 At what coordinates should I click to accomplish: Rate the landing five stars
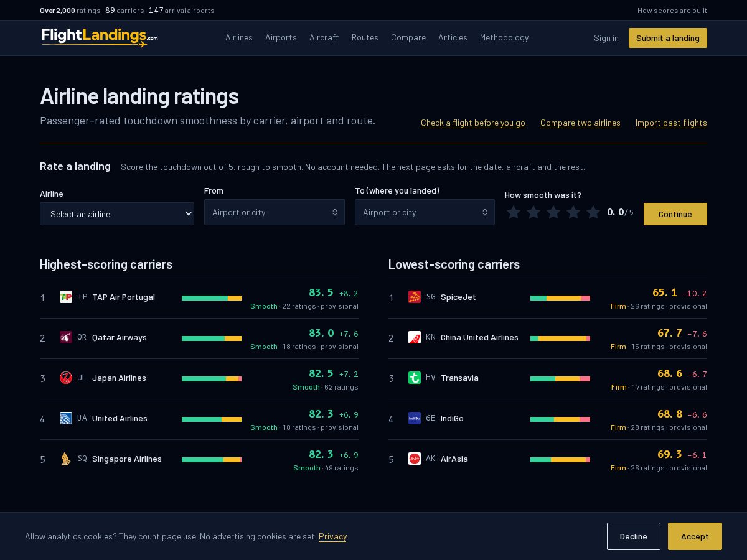(593, 212)
